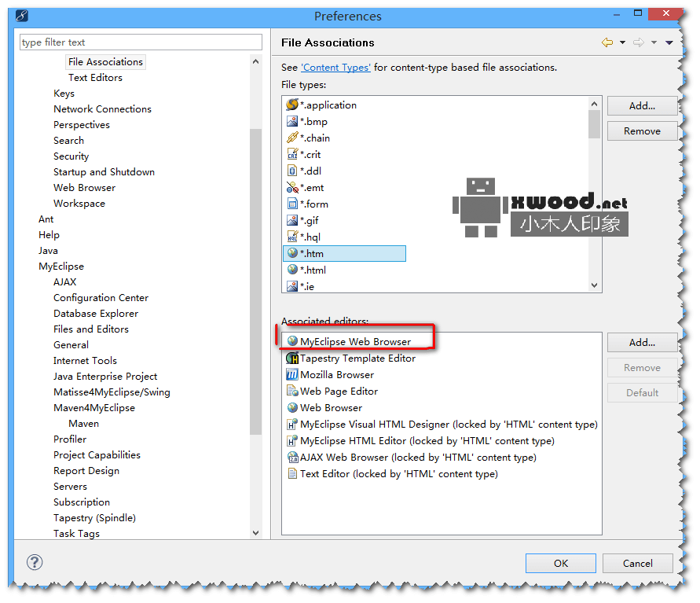Select Ant in the preference tree
Screen dimensions: 700x603
tap(46, 219)
